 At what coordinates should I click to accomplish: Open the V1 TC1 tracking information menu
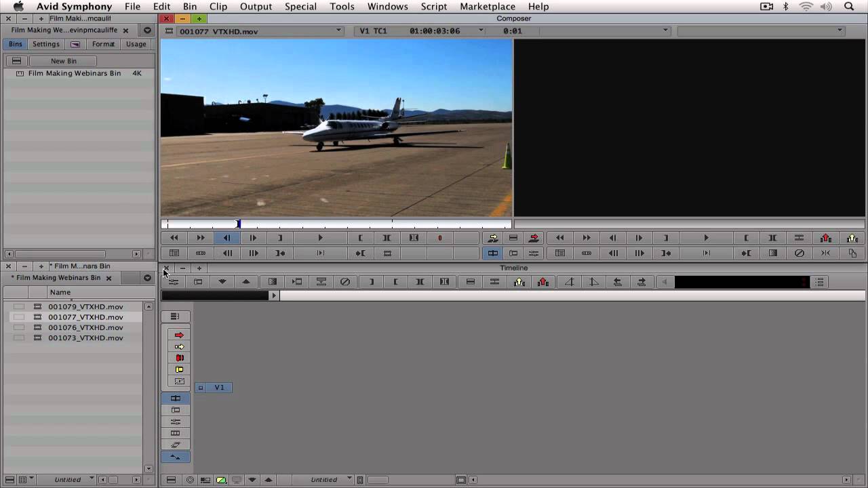(419, 31)
